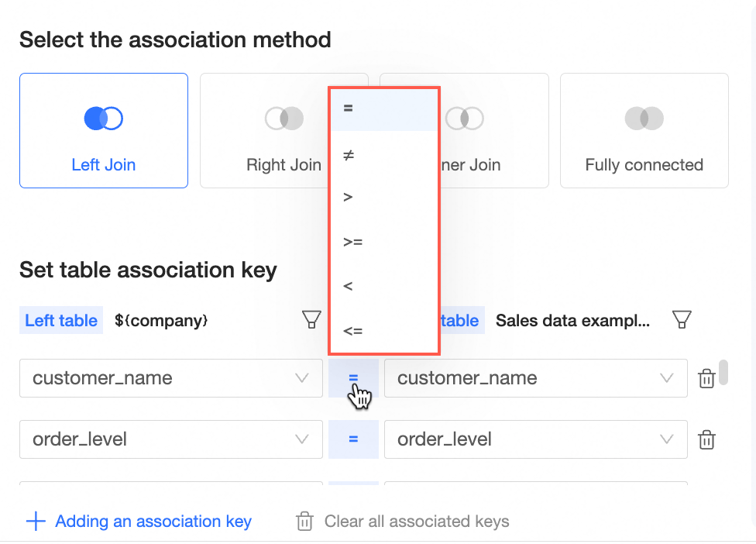Click Clear all associated keys
This screenshot has height=544, width=756.
click(417, 522)
